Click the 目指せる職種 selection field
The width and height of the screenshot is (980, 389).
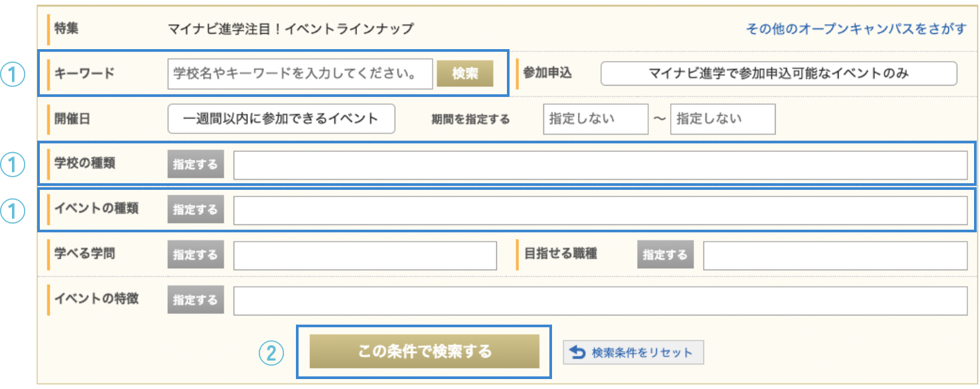pyautogui.click(x=835, y=256)
